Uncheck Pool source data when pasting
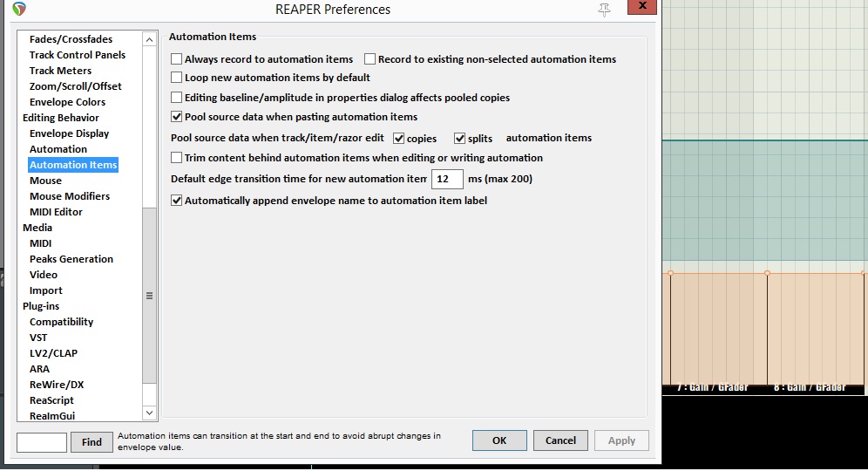The height and width of the screenshot is (471, 868). (177, 116)
